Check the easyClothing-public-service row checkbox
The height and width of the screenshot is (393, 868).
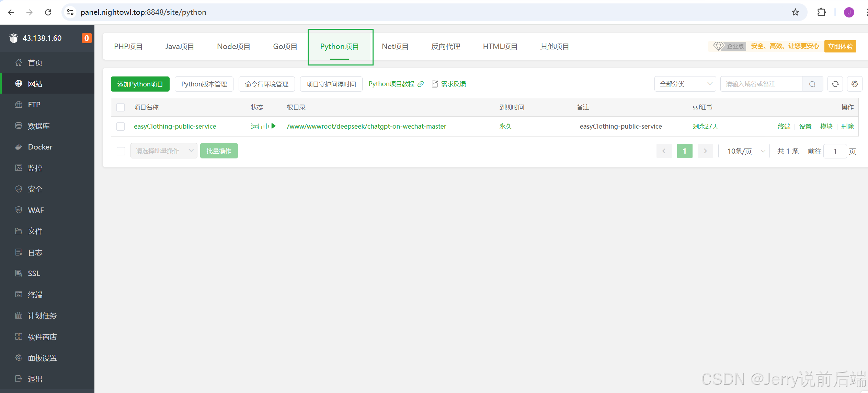(x=121, y=127)
